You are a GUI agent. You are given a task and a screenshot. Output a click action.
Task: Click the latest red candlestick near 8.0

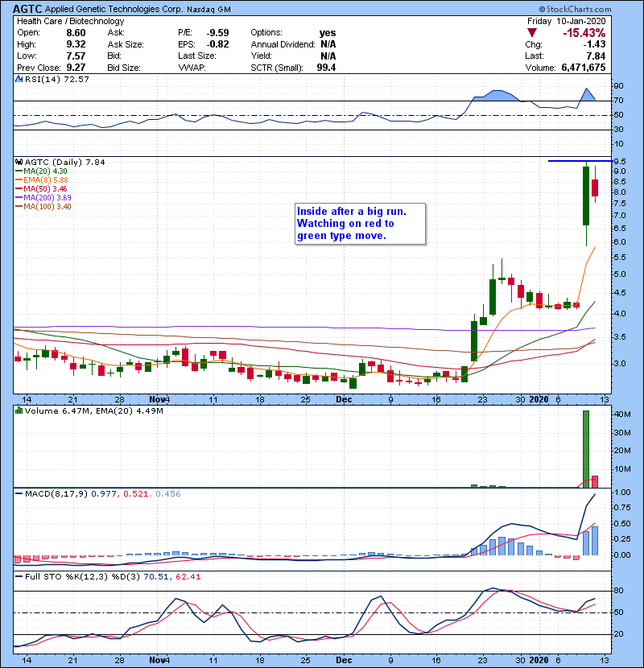595,188
